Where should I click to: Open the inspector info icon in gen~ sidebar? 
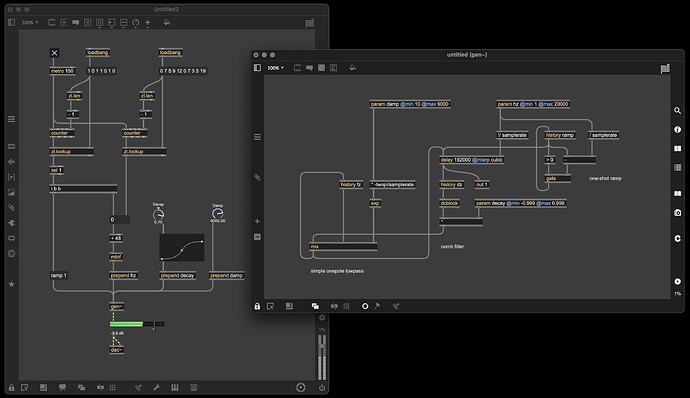click(x=678, y=129)
